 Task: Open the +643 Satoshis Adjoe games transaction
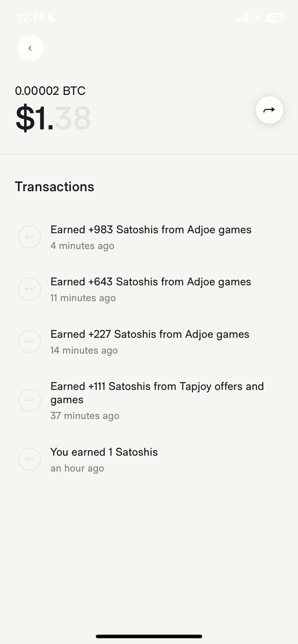tap(150, 282)
